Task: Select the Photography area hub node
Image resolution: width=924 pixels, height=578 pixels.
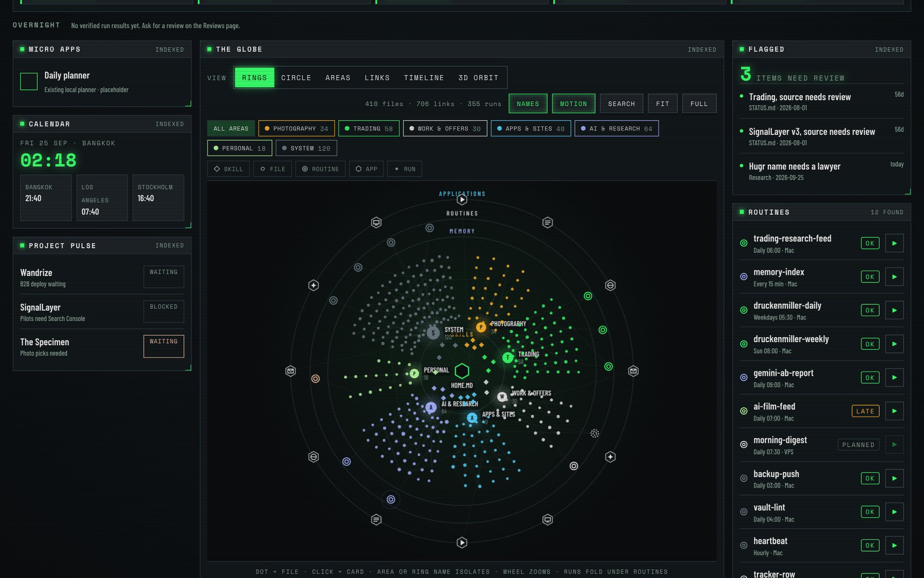Action: pos(481,327)
